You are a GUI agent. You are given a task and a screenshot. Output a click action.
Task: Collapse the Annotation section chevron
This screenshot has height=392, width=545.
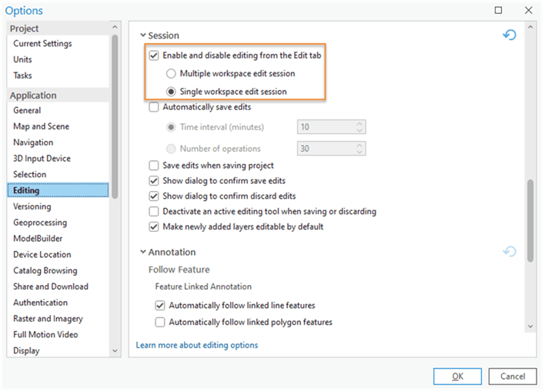click(142, 252)
